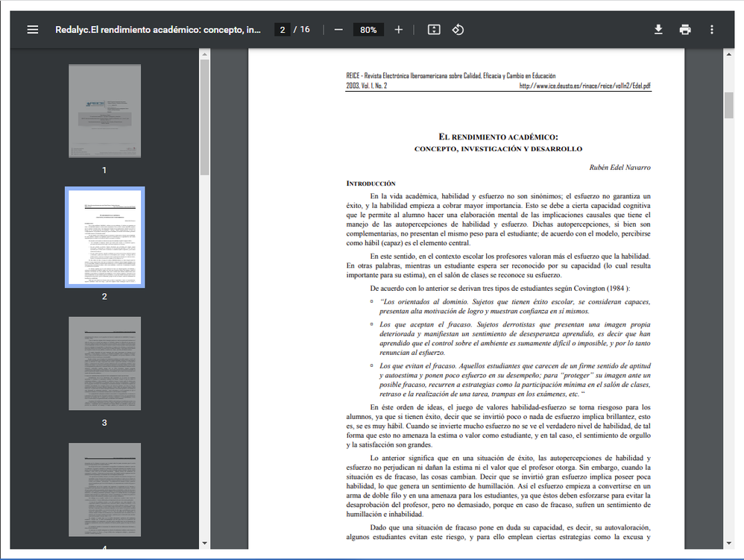Screen dimensions: 744x560
Task: Click the thumbnail panel scrollbar thumb
Action: click(x=204, y=117)
